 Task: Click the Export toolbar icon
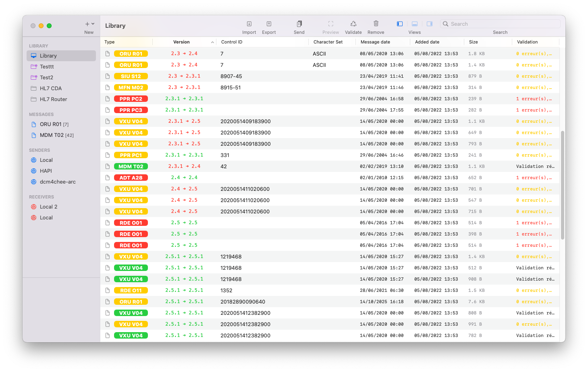[x=269, y=24]
